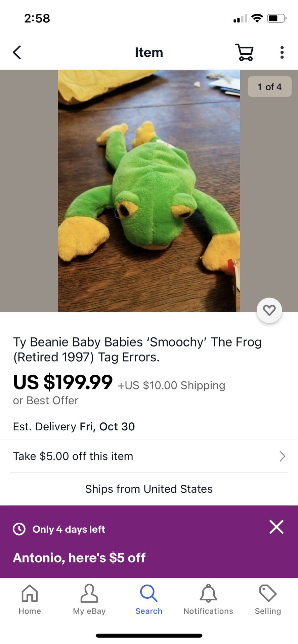Expand the Take $5.00 off chevron
The image size is (298, 644).
pos(282,456)
